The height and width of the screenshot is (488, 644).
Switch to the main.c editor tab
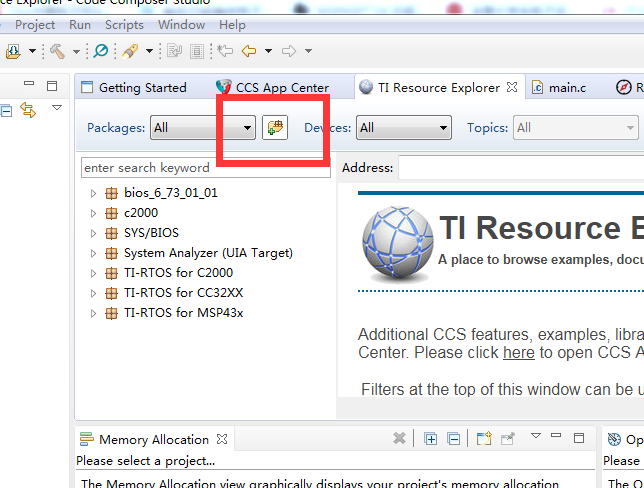(559, 87)
